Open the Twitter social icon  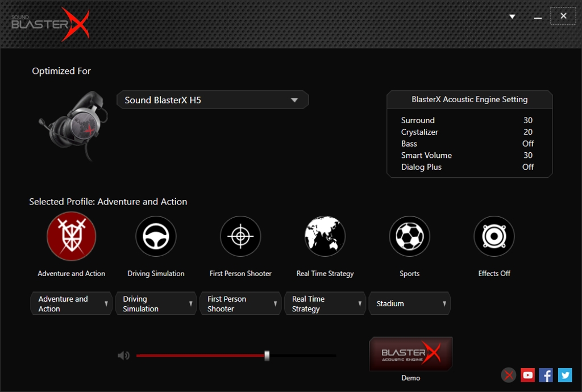coord(564,375)
